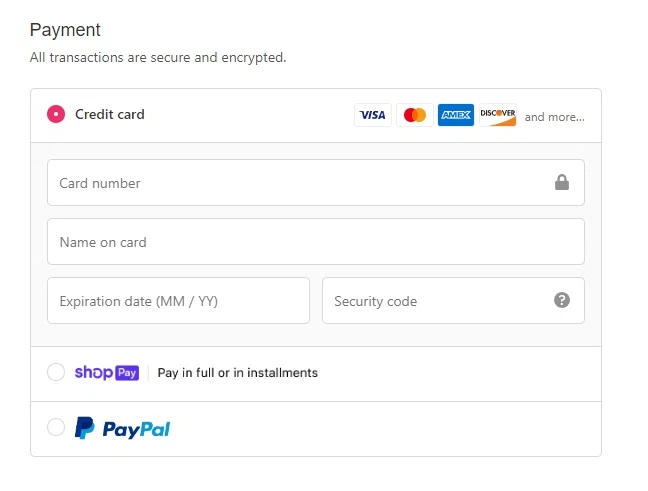Show more card types via "and more…"

(554, 117)
